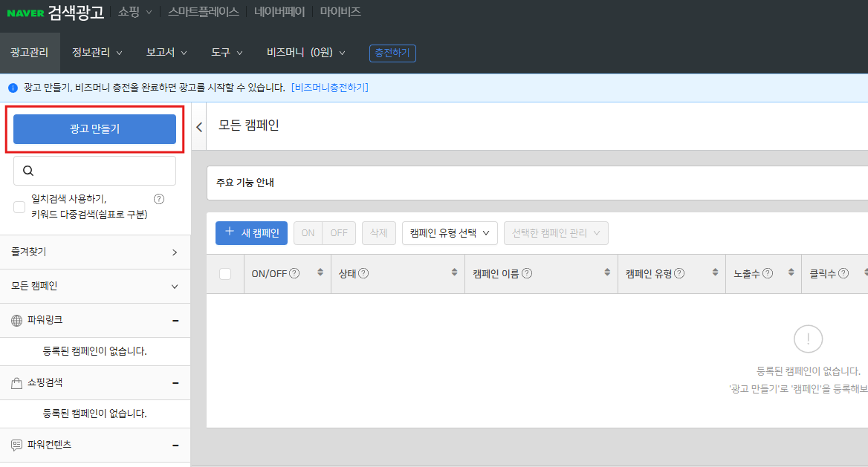Click the help icon beside 일치검색 사용하기
The image size is (868, 467).
pos(159,199)
